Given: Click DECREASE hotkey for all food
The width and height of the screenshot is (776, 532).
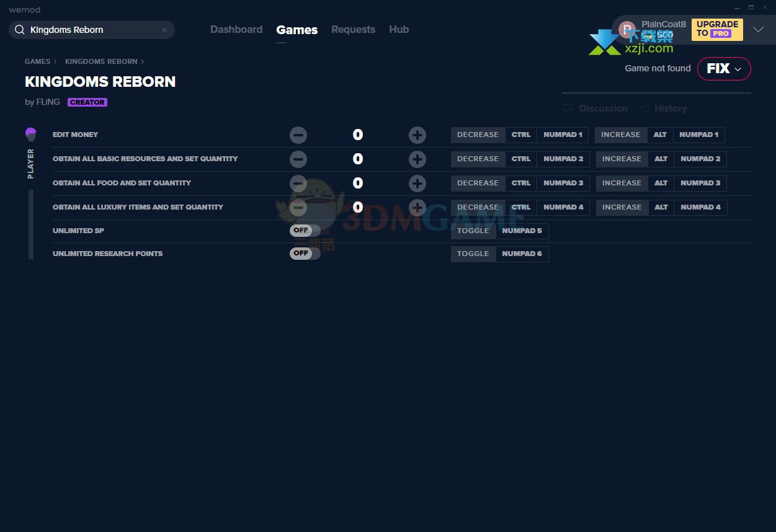Looking at the screenshot, I should (478, 183).
